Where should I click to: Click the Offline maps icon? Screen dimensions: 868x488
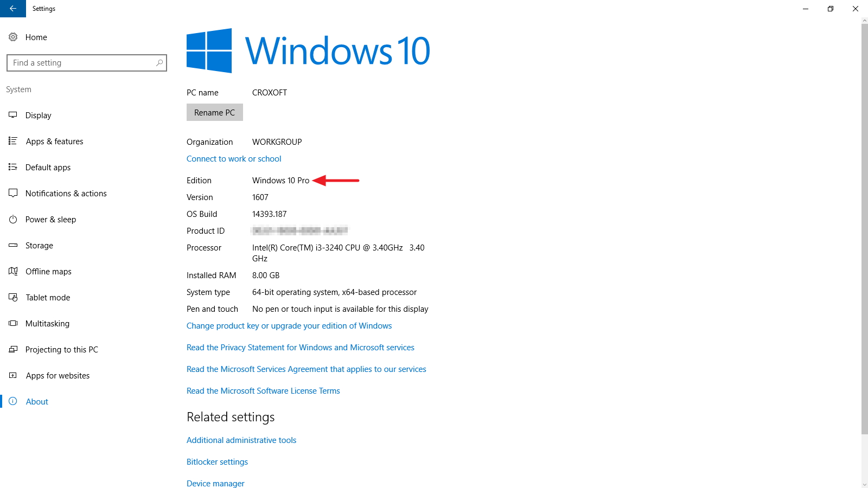pos(13,271)
